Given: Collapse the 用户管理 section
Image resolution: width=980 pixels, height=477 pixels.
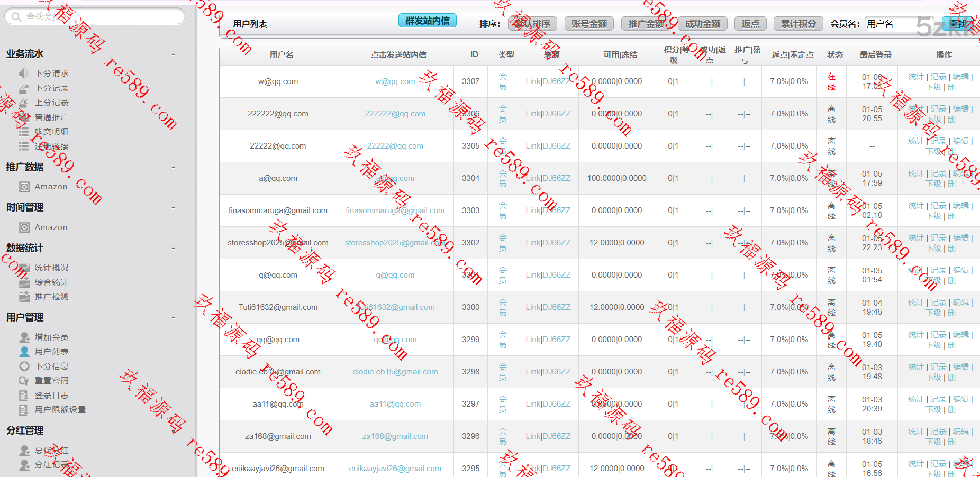Looking at the screenshot, I should (173, 317).
